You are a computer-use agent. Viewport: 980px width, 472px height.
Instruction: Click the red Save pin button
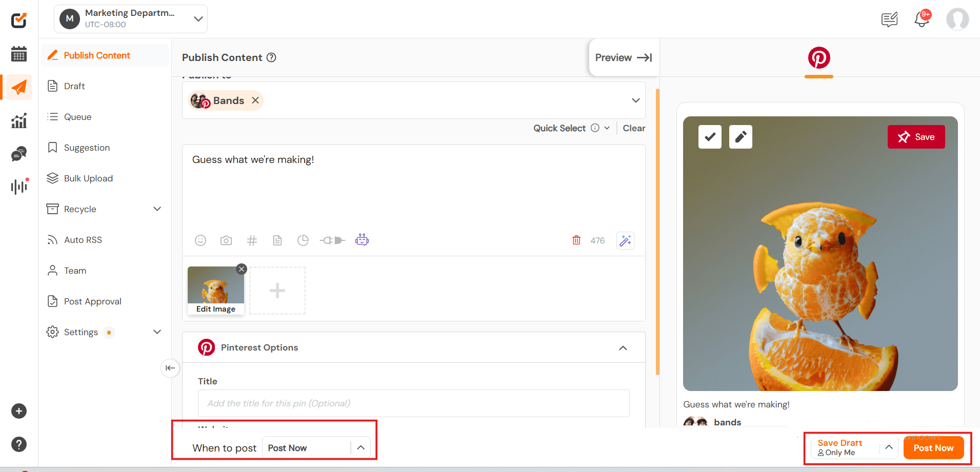tap(916, 137)
